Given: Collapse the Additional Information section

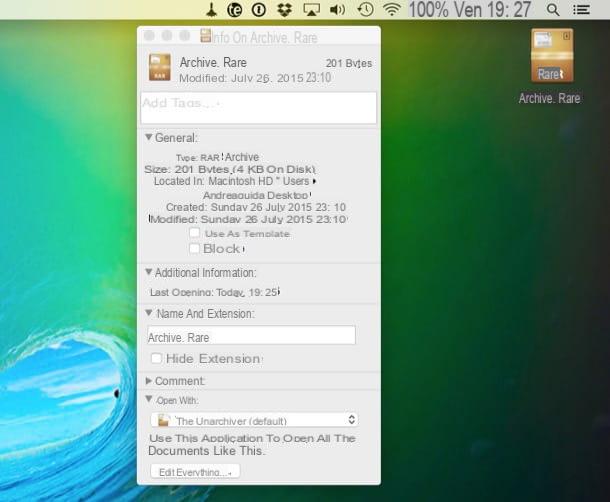Looking at the screenshot, I should (x=149, y=272).
